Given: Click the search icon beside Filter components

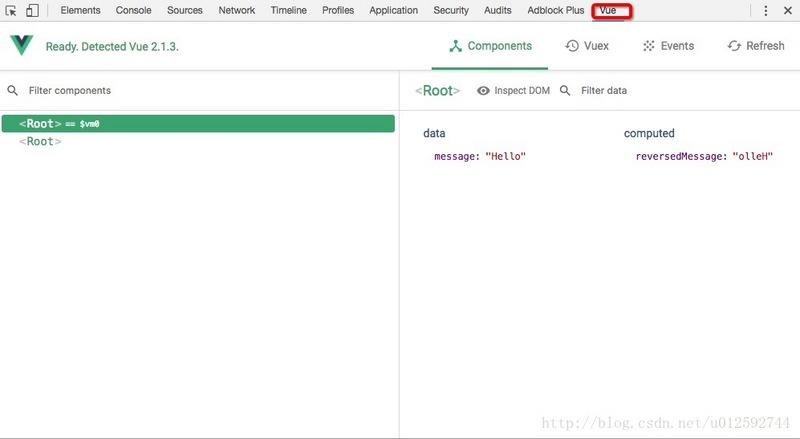Looking at the screenshot, I should coord(13,91).
